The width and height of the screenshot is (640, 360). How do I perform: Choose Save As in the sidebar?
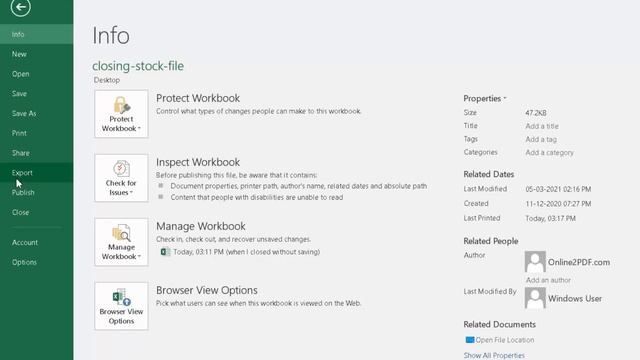(x=37, y=113)
